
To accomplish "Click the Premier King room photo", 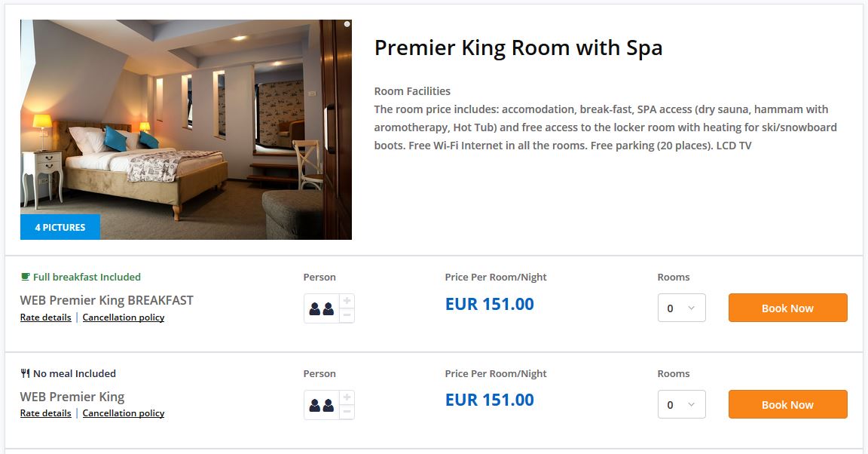I will click(x=186, y=121).
